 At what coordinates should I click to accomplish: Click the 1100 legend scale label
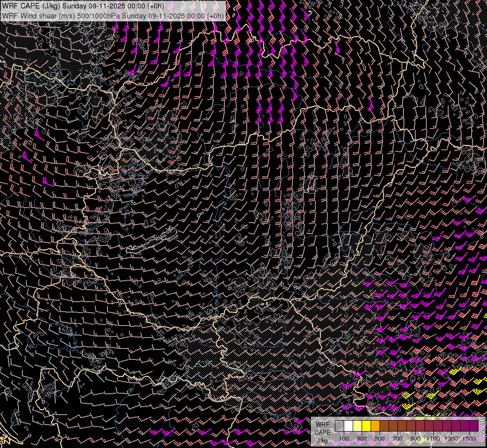(433, 439)
